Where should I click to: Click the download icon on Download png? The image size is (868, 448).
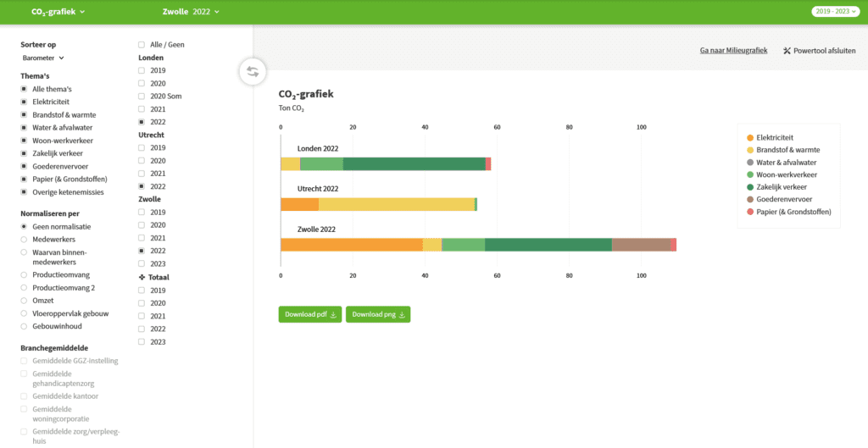402,315
